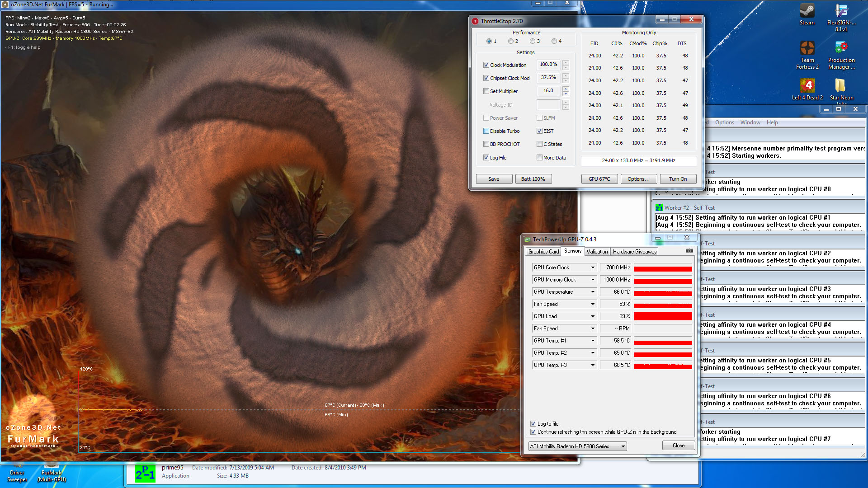Click the 24.00 x 133.0 MHz frequency readout
868x488 pixels.
click(x=638, y=160)
